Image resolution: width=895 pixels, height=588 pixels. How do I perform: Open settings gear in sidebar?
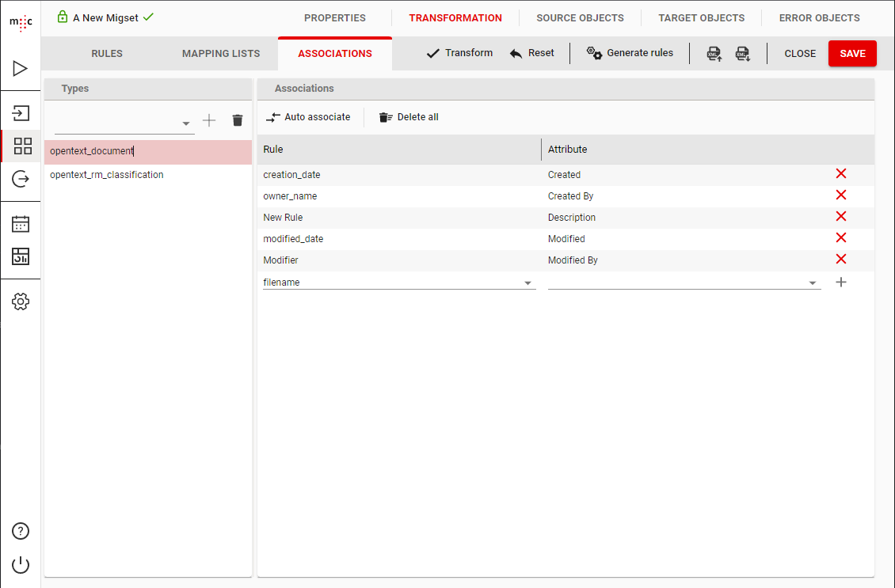coord(21,302)
